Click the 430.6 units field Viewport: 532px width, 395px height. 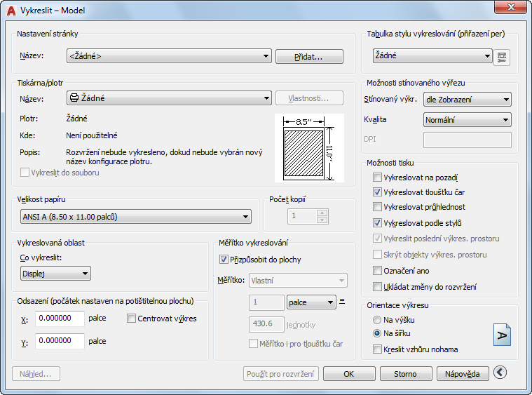tap(266, 324)
